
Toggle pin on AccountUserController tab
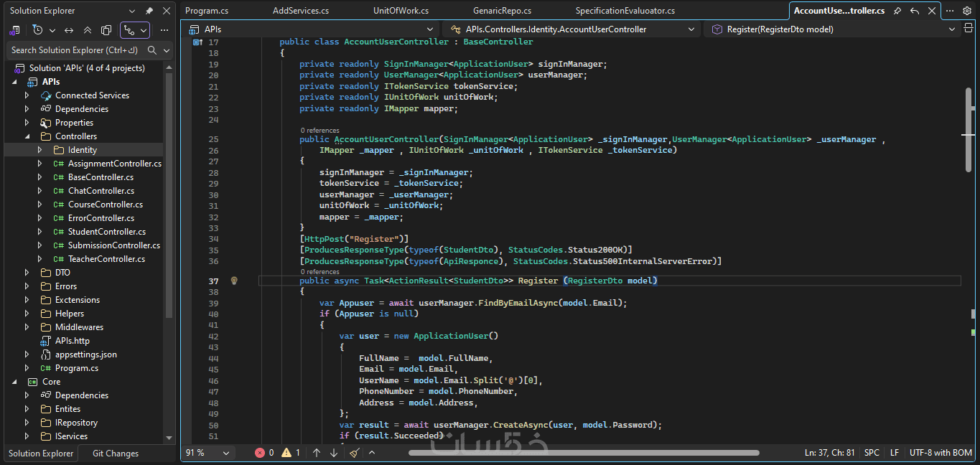(897, 11)
